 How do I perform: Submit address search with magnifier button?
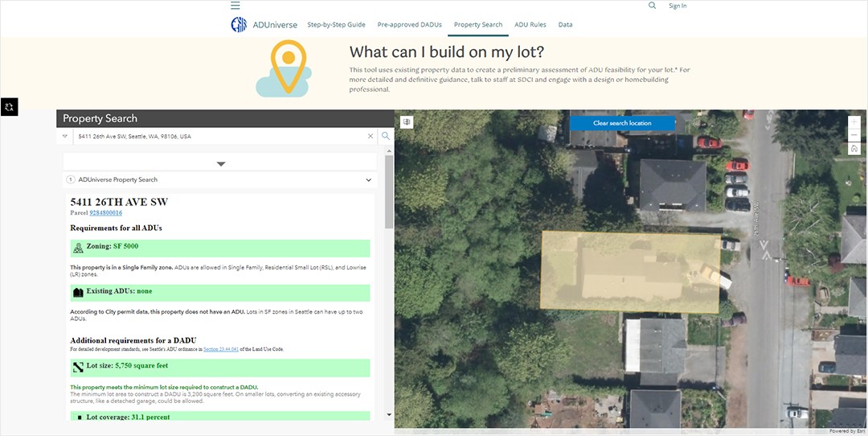click(386, 137)
